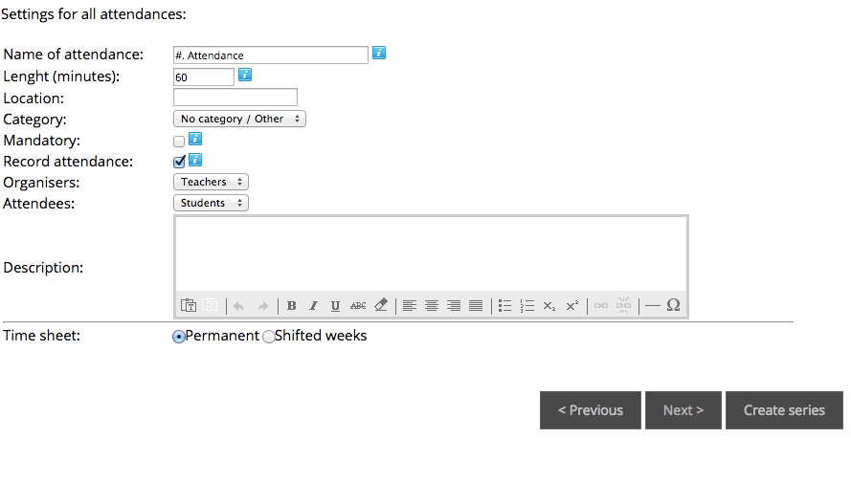
Task: Center-align the description text
Action: (x=432, y=306)
